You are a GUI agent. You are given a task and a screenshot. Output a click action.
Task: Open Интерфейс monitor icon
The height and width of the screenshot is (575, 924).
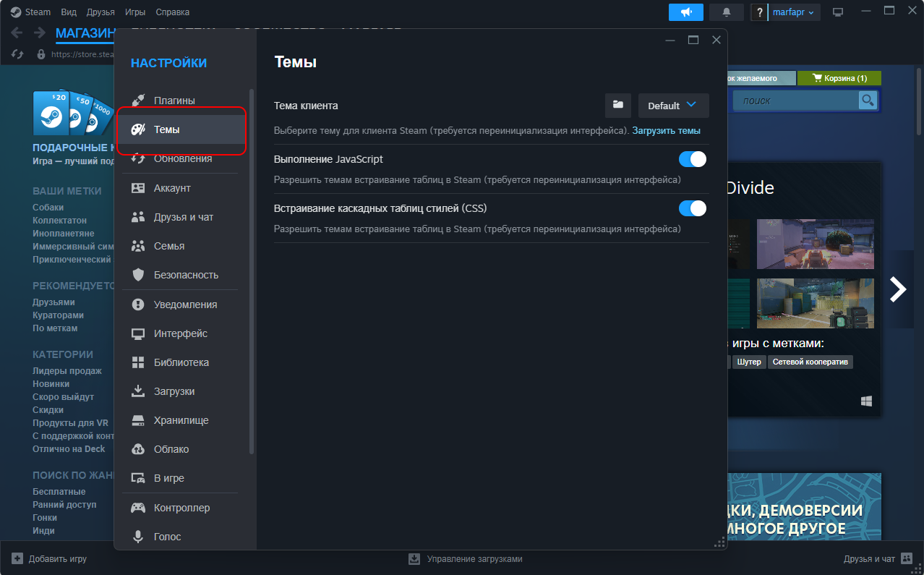pyautogui.click(x=138, y=333)
